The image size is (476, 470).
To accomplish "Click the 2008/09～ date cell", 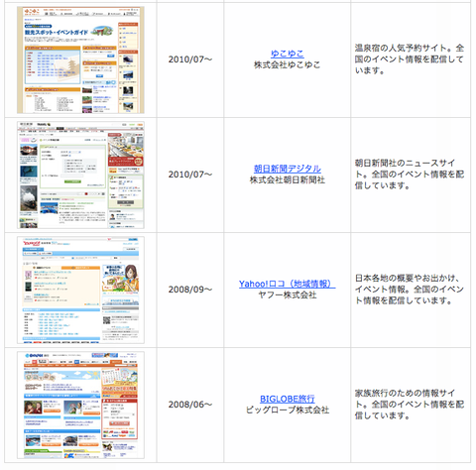I will tap(190, 290).
